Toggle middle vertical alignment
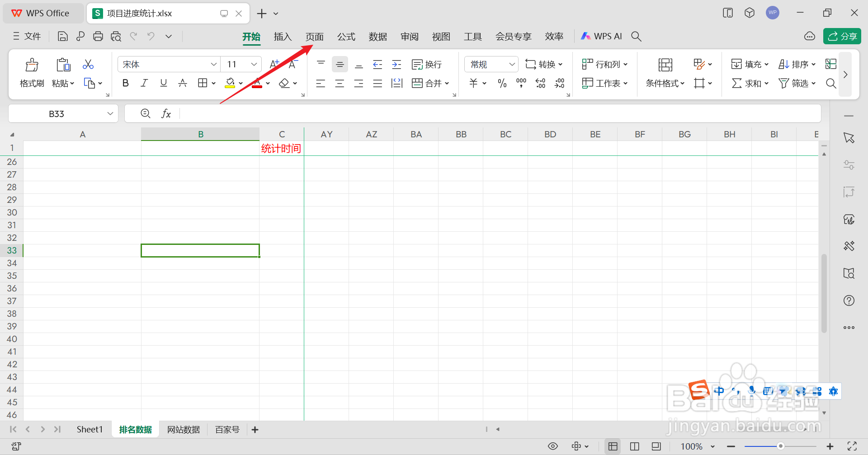The image size is (868, 455). 340,65
